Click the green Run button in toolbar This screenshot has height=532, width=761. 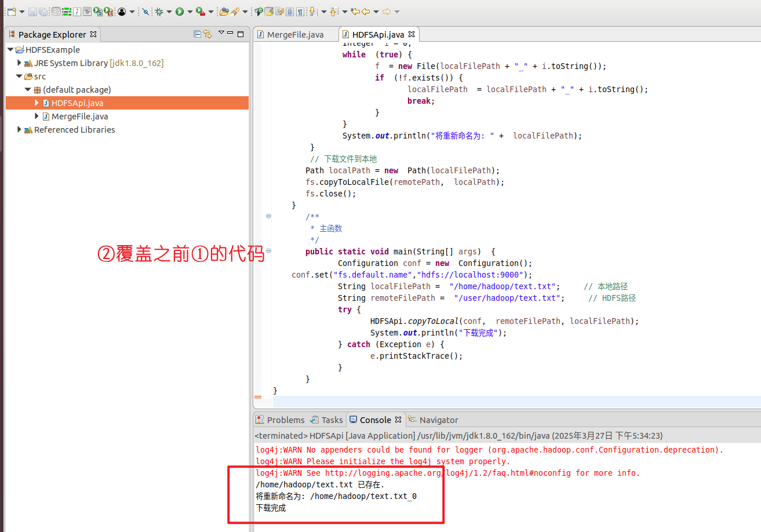pyautogui.click(x=180, y=11)
